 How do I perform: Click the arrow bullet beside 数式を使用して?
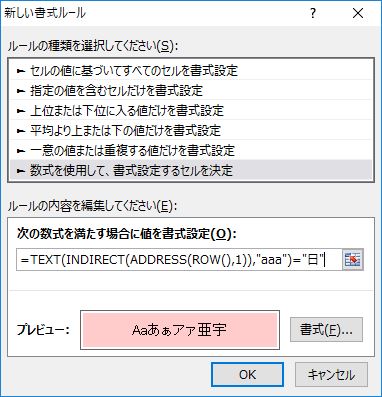point(21,171)
